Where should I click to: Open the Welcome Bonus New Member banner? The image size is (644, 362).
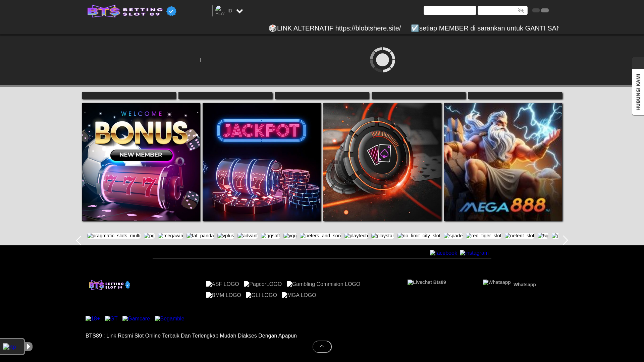pos(141,162)
